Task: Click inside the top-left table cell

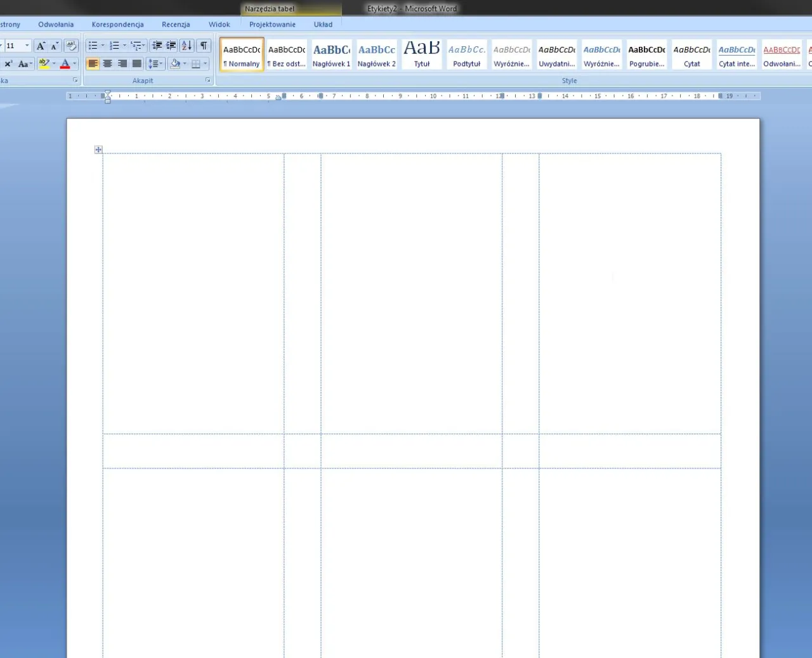Action: (193, 293)
